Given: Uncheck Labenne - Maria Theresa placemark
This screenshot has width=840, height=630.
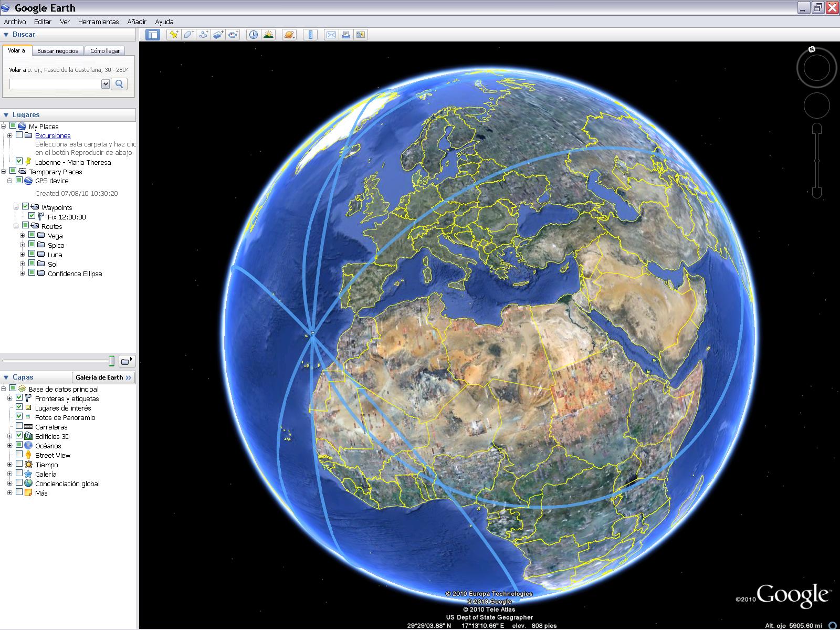Looking at the screenshot, I should click(19, 162).
